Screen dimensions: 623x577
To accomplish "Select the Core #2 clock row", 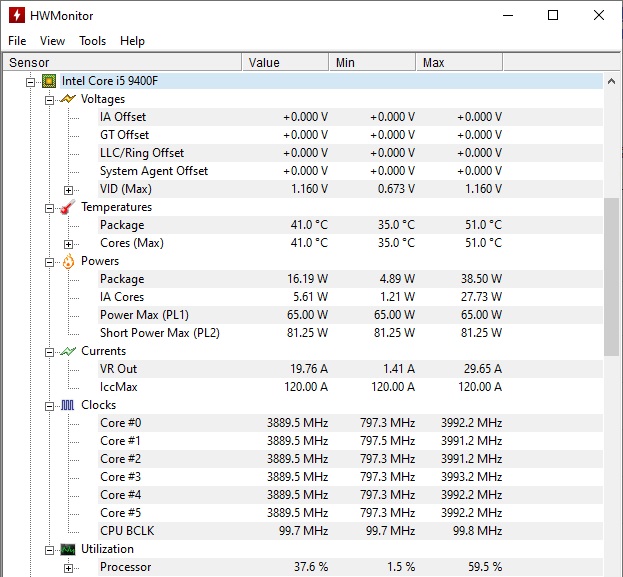I will pos(351,459).
